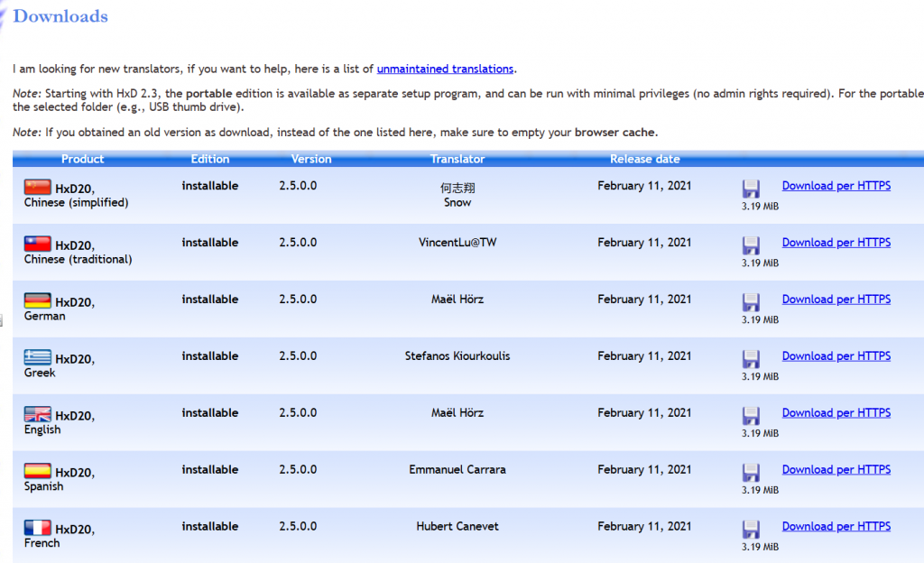The image size is (924, 563).
Task: Click the China flag icon
Action: pyautogui.click(x=38, y=187)
